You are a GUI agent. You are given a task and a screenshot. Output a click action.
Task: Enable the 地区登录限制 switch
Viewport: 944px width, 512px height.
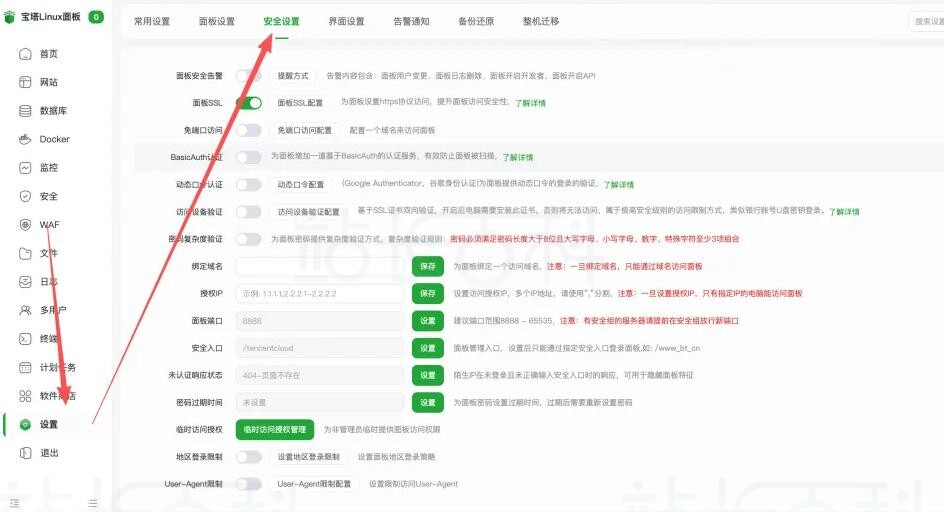pyautogui.click(x=249, y=457)
